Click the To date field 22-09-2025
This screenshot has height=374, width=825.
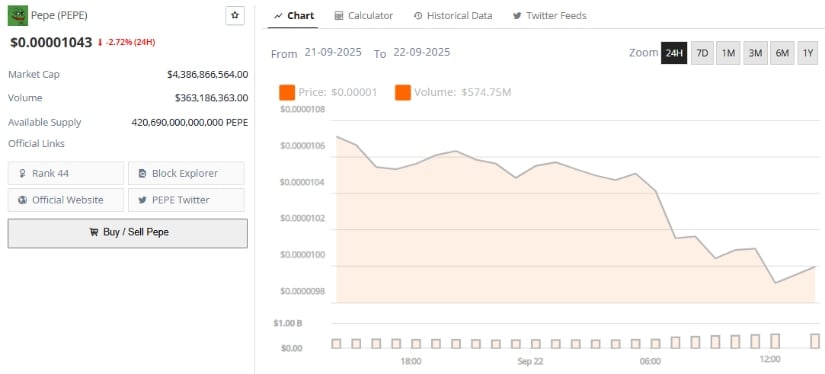pyautogui.click(x=421, y=53)
